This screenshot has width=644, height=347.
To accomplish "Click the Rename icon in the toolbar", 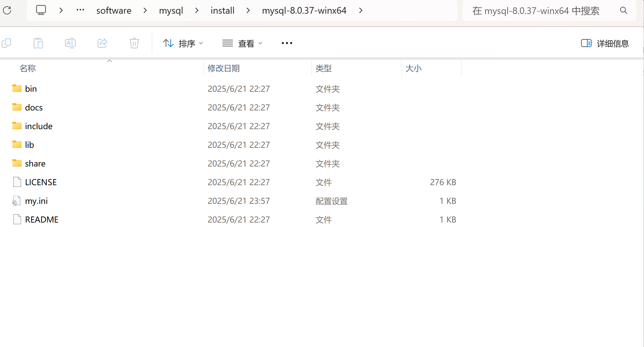I will [70, 43].
